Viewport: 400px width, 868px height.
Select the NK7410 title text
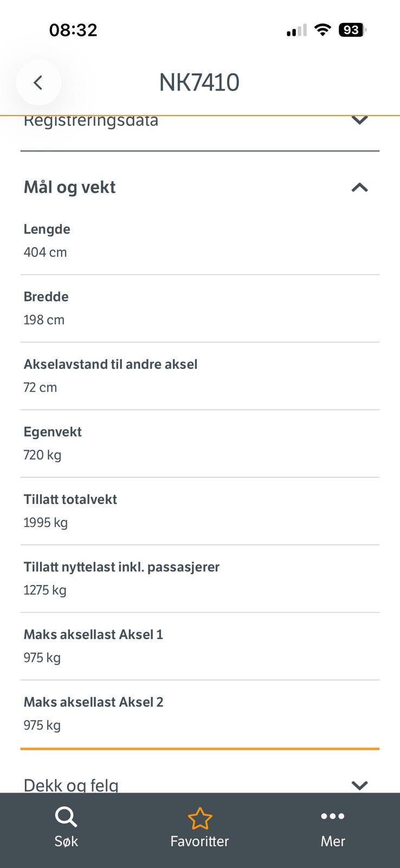199,82
